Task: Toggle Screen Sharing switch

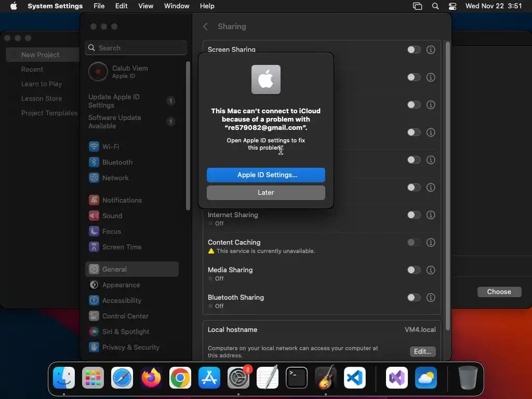Action: (x=414, y=50)
